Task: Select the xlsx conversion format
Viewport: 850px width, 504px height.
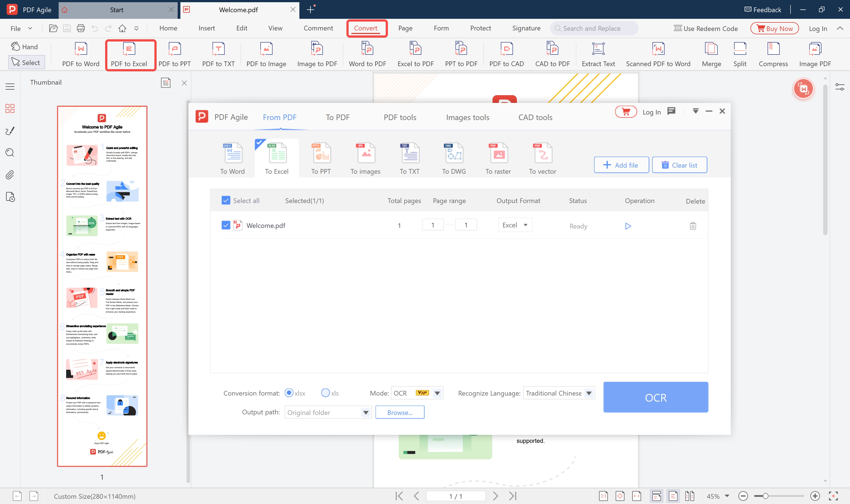Action: pyautogui.click(x=289, y=393)
